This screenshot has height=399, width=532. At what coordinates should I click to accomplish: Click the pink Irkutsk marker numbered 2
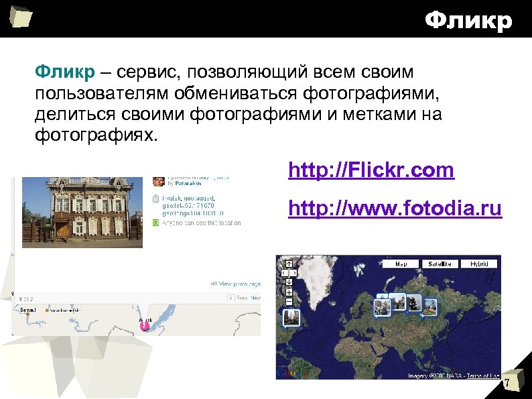point(145,326)
